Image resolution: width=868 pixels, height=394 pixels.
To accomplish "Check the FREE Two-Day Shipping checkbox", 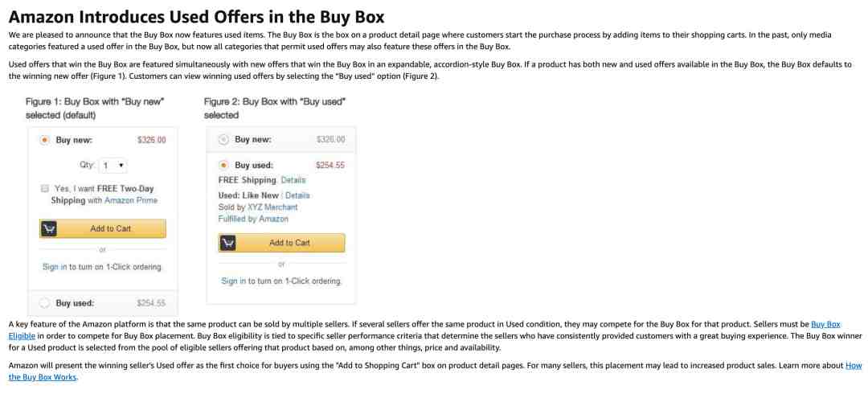I will 45,188.
